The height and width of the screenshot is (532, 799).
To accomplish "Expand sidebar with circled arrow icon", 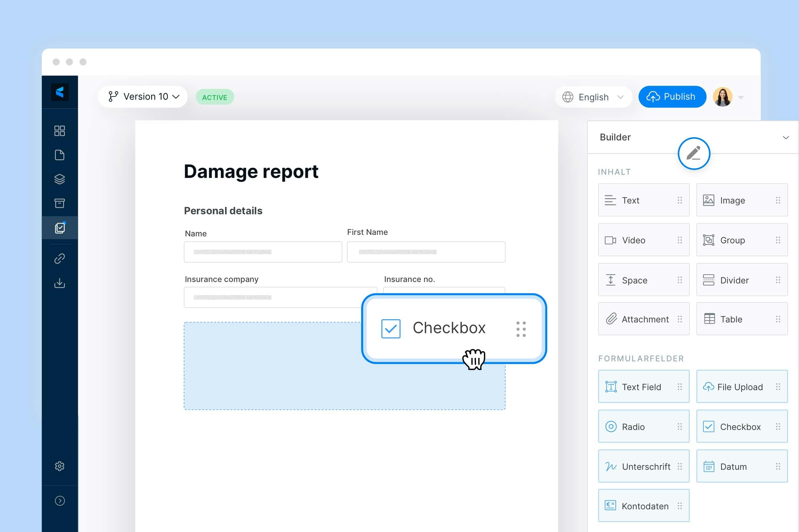I will (x=59, y=501).
